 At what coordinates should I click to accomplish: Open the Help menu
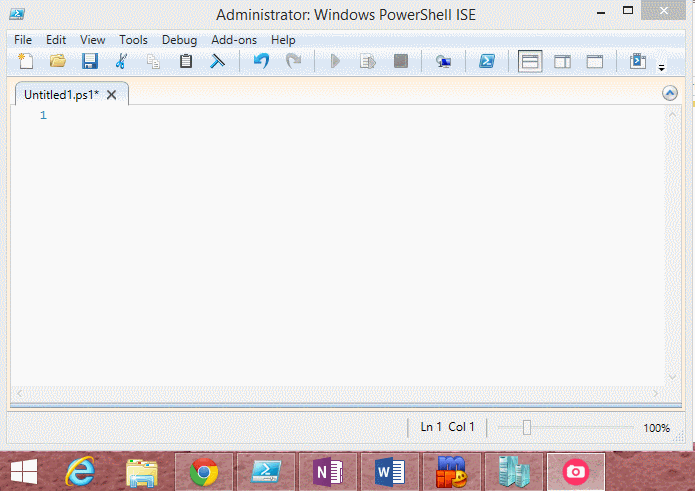coord(283,40)
